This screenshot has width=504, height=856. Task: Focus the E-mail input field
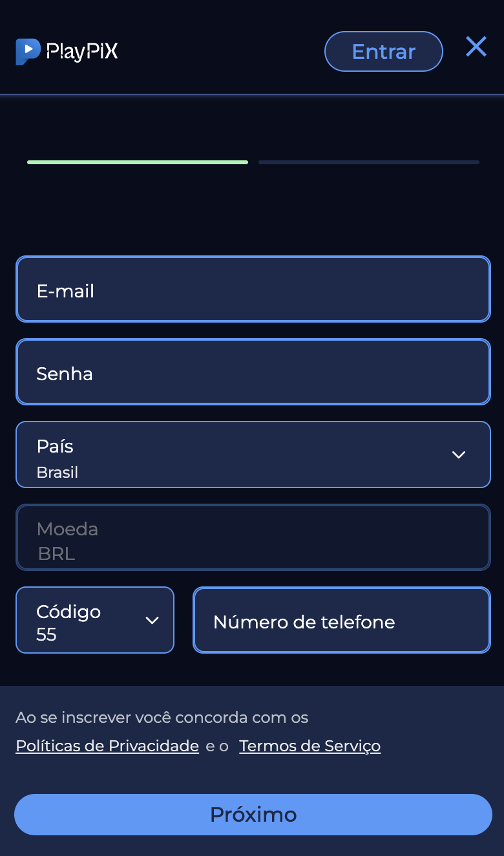253,289
